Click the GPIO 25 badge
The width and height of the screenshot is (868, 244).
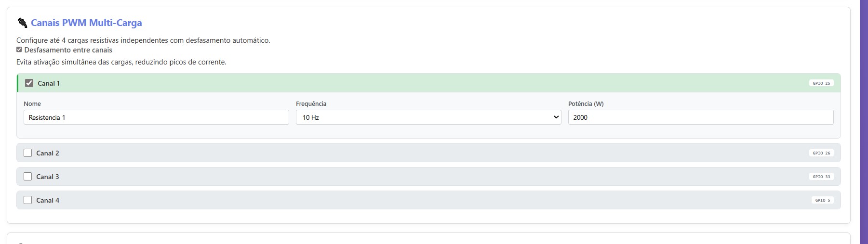click(821, 83)
